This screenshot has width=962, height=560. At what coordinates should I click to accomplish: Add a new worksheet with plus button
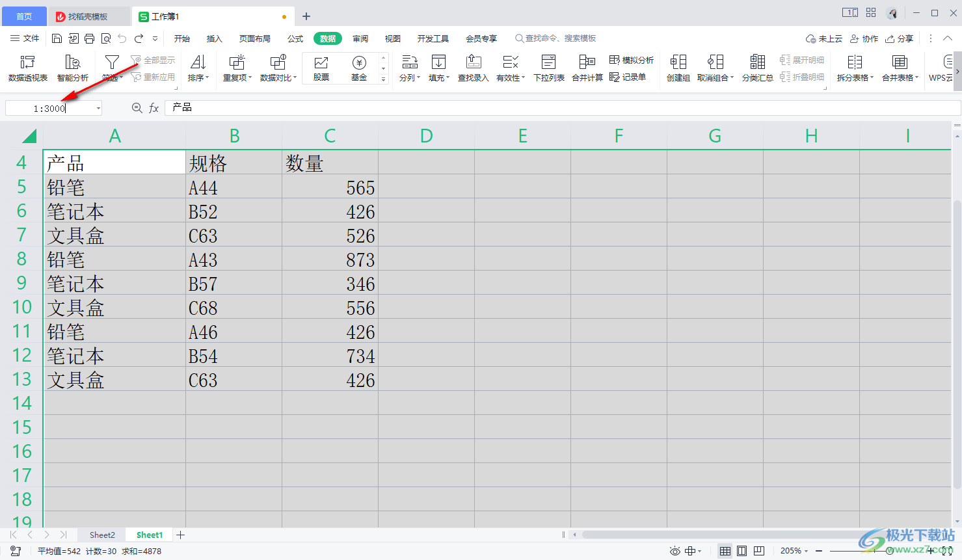[x=181, y=535]
